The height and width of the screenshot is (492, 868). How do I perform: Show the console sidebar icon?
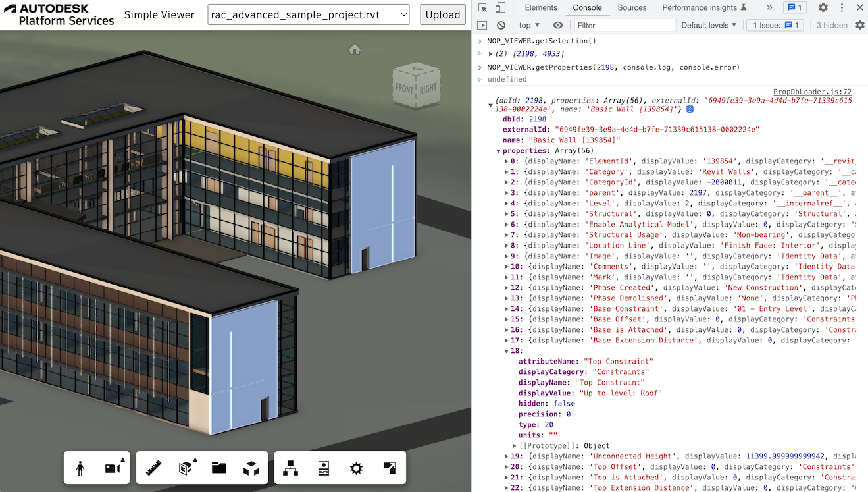[x=482, y=25]
